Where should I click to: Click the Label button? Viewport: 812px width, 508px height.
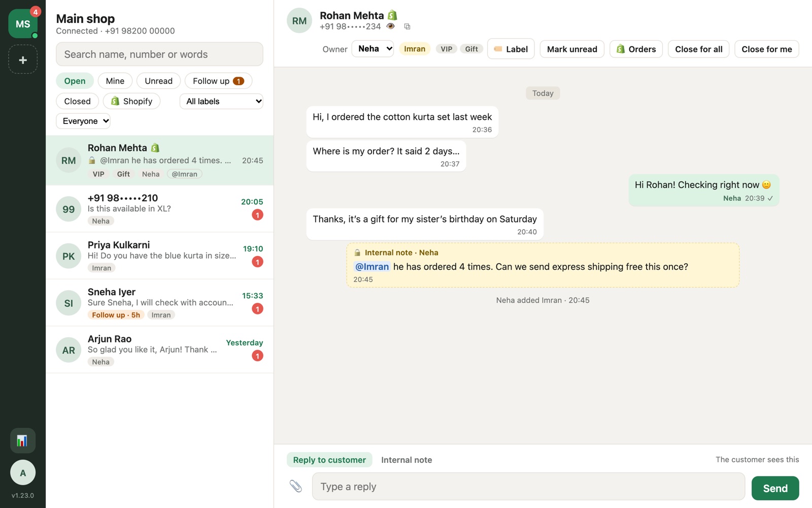(511, 49)
